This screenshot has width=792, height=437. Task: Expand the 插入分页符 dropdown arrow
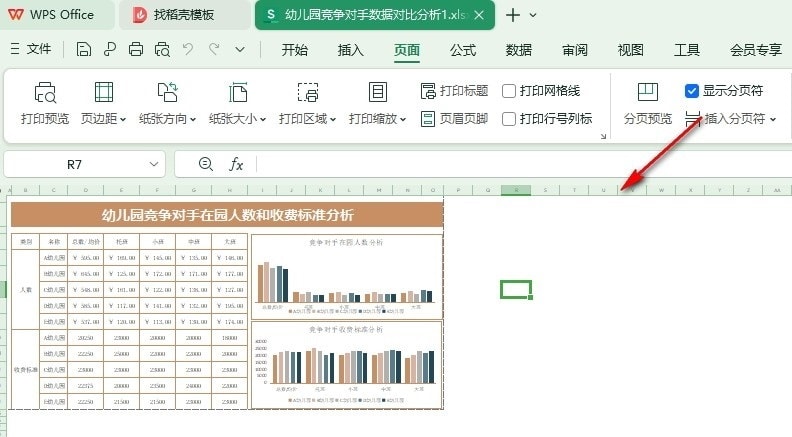coord(773,120)
